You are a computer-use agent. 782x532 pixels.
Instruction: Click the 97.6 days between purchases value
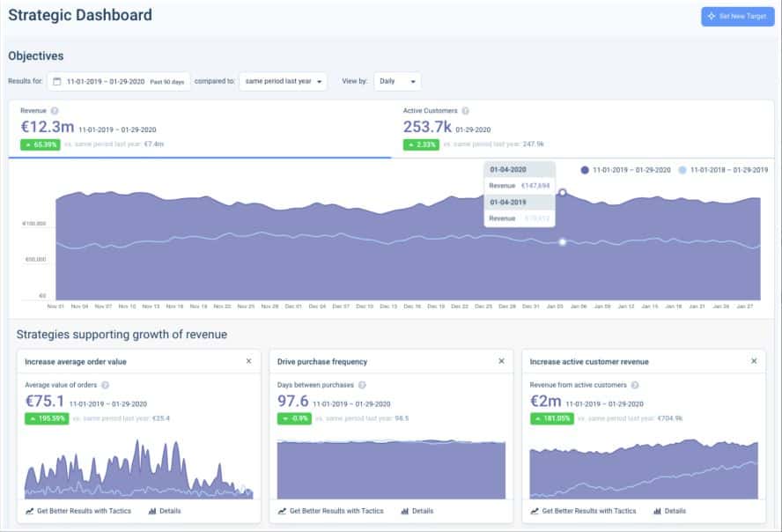[x=292, y=402]
